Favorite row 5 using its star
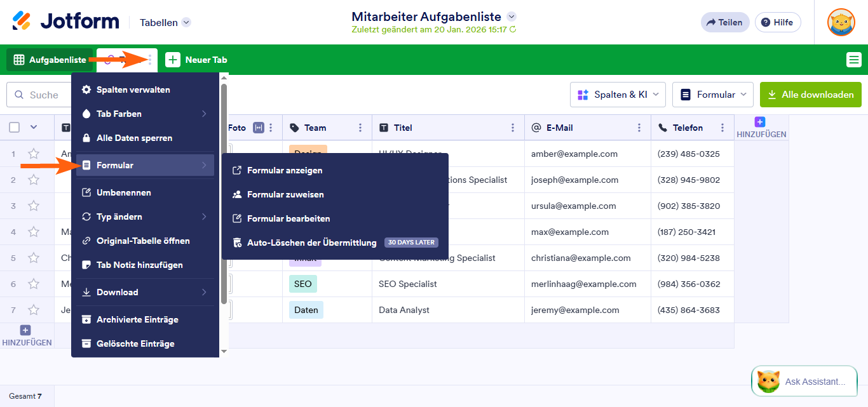Image resolution: width=868 pixels, height=407 pixels. point(34,258)
